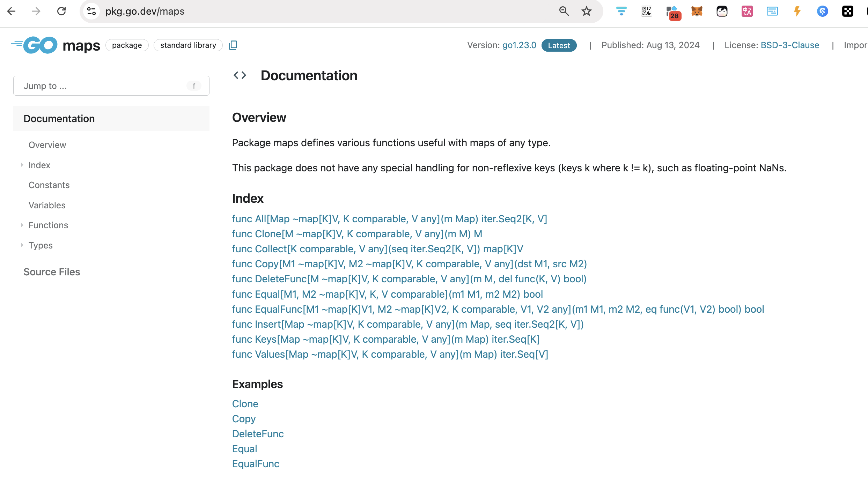Open the MetaMask fox extension
Image resolution: width=868 pixels, height=483 pixels.
pyautogui.click(x=697, y=12)
